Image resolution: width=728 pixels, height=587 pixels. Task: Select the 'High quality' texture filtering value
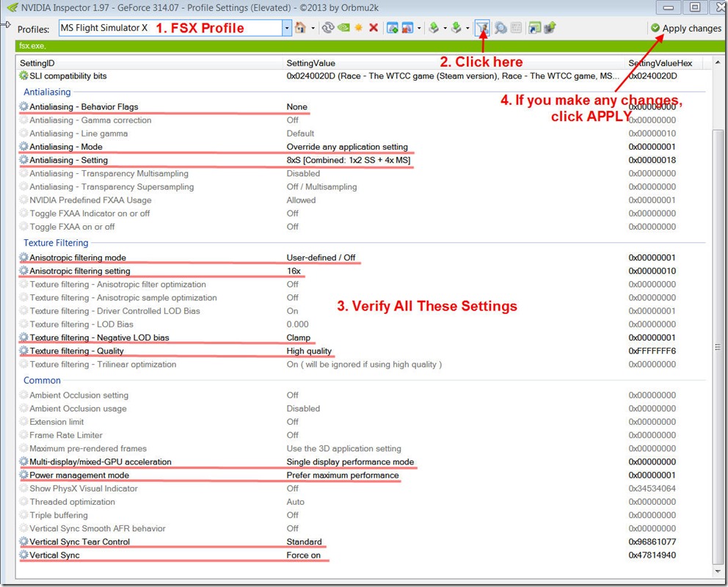pos(309,351)
